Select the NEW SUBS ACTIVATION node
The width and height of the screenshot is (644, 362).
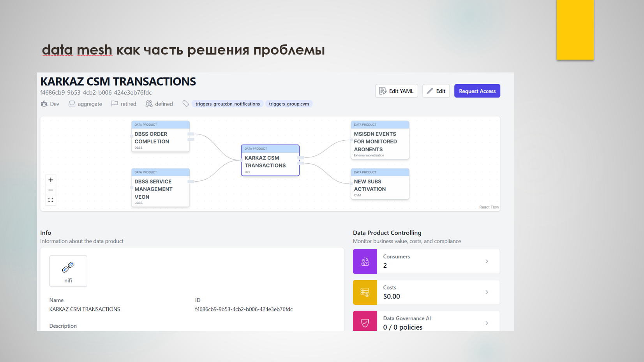pyautogui.click(x=380, y=185)
